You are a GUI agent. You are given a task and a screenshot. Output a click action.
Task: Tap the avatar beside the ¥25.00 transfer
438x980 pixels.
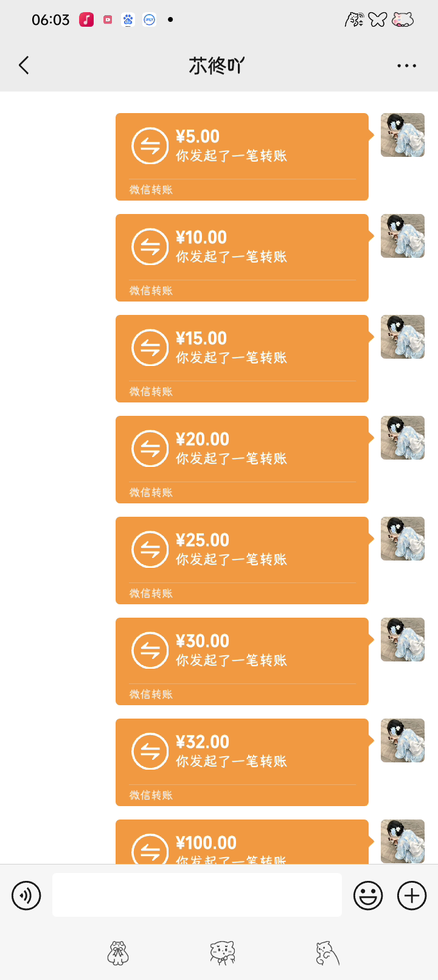point(403,539)
